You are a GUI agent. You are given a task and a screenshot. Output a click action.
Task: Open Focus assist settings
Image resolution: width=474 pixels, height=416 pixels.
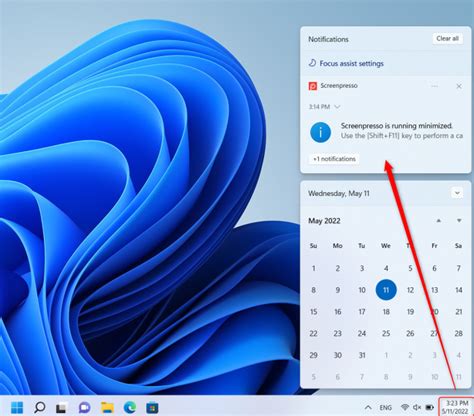click(346, 63)
